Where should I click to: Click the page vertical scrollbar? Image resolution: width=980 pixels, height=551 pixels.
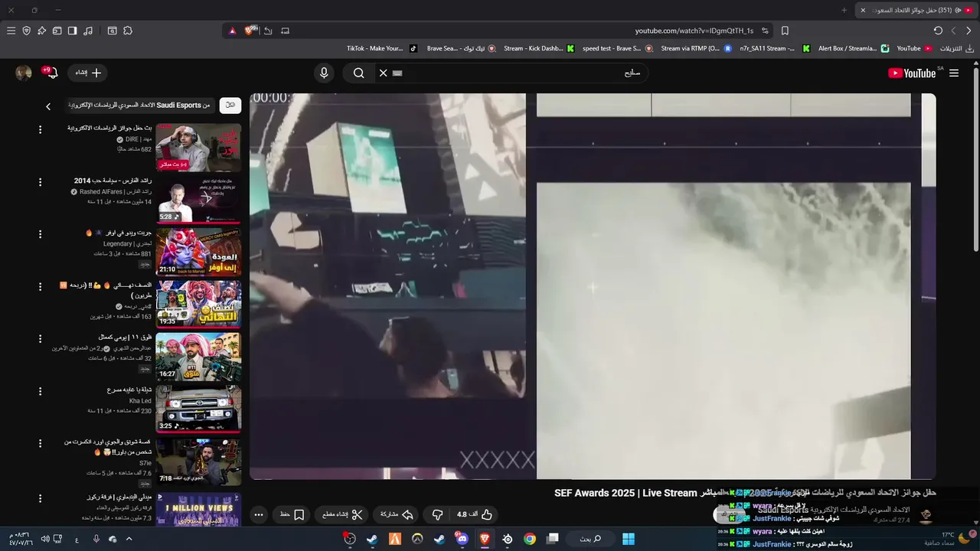[975, 161]
